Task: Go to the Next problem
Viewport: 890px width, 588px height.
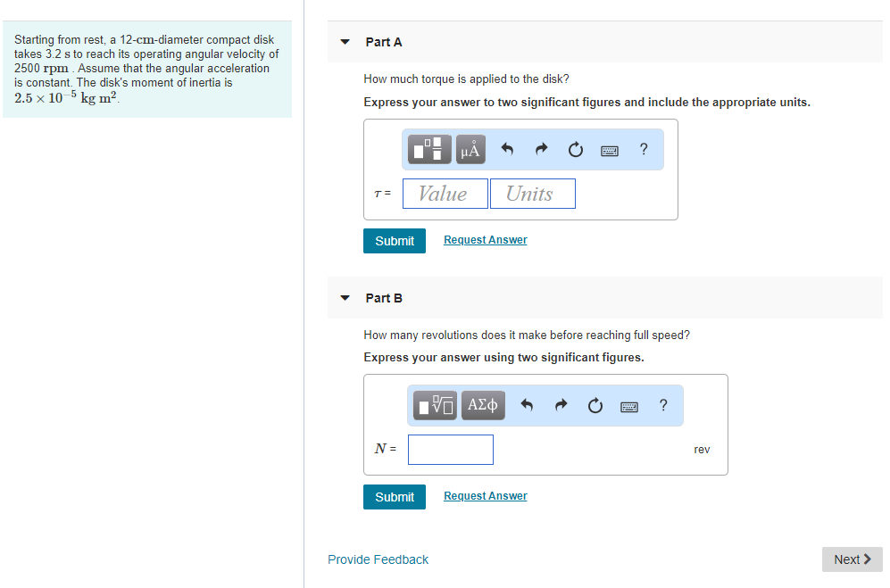Action: coord(852,559)
